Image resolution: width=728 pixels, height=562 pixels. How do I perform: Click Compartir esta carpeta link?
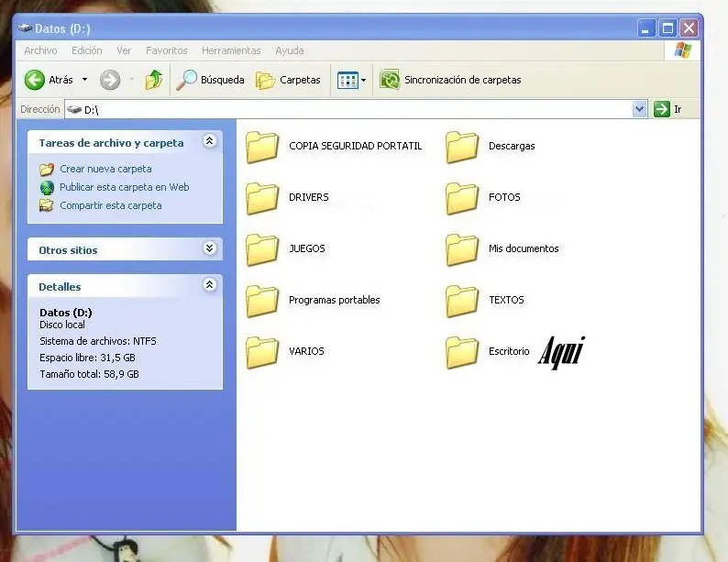[111, 205]
